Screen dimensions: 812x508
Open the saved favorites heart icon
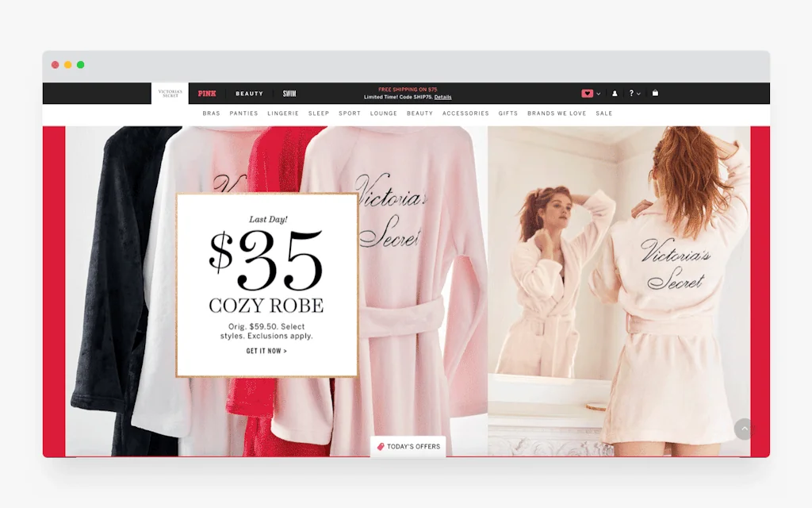click(x=587, y=93)
